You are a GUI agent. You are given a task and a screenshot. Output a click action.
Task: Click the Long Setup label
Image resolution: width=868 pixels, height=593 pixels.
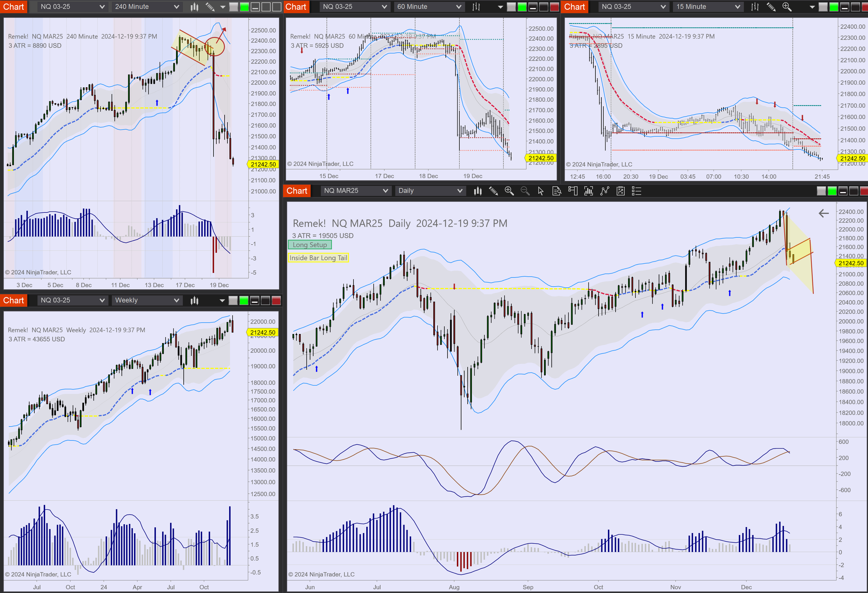pos(310,245)
